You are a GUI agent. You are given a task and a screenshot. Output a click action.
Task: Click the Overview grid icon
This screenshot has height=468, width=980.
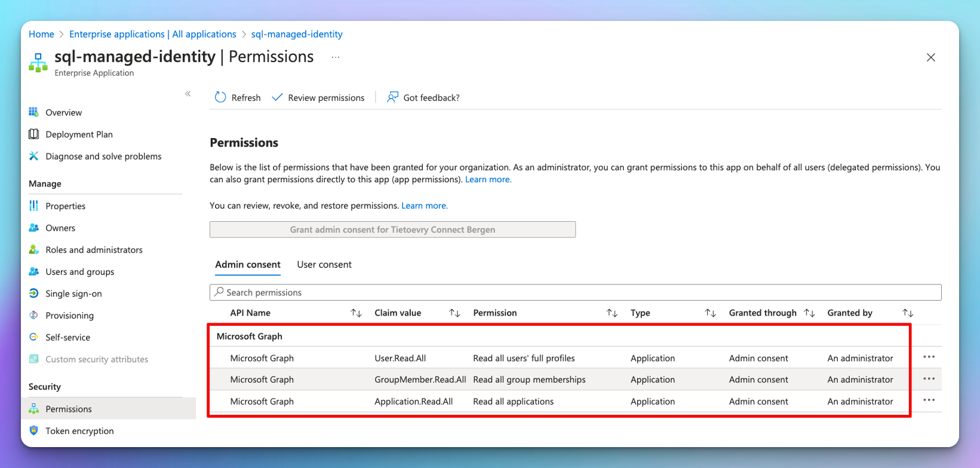[x=34, y=112]
